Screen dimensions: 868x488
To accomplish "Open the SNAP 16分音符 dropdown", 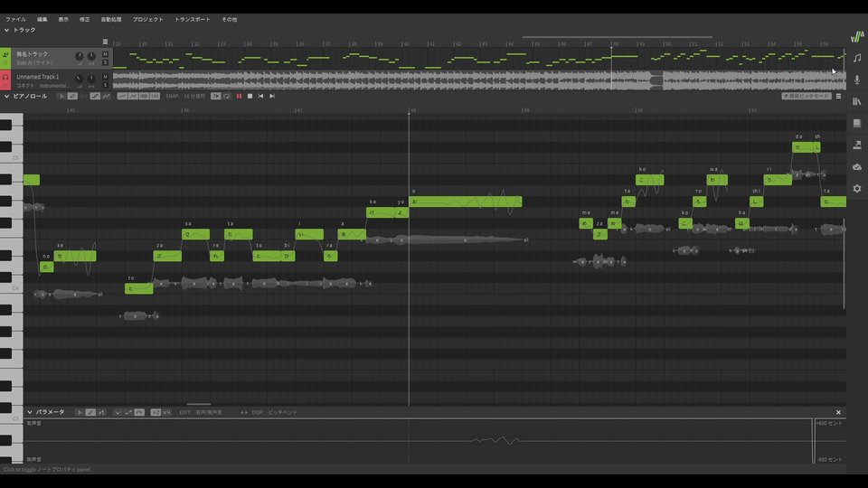I will (194, 97).
